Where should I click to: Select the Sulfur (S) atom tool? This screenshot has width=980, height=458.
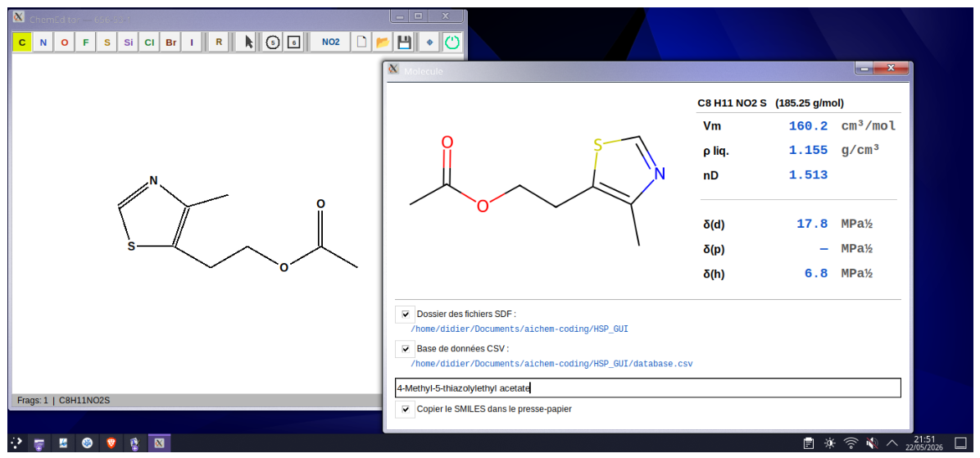point(107,43)
